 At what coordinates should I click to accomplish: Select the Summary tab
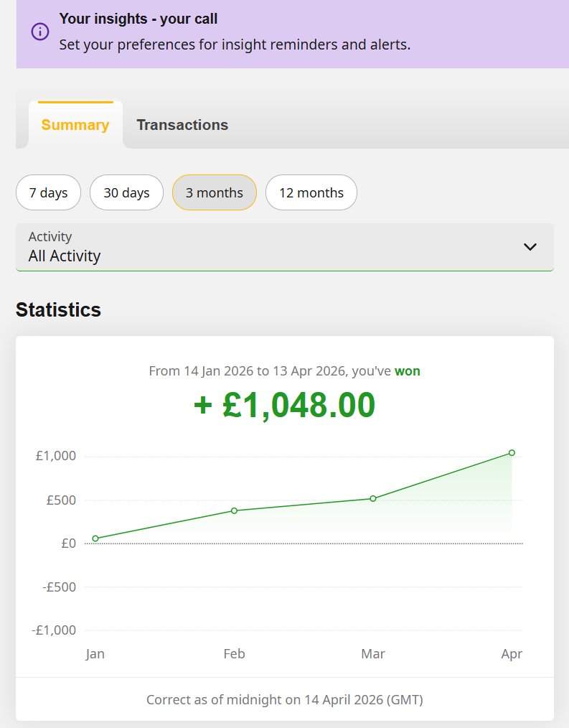(x=75, y=124)
